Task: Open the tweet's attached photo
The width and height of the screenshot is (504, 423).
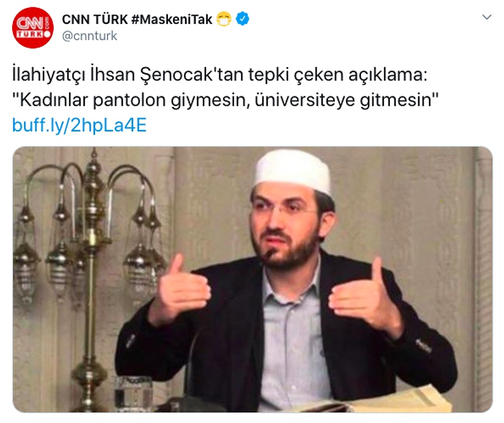Action: coord(253,279)
